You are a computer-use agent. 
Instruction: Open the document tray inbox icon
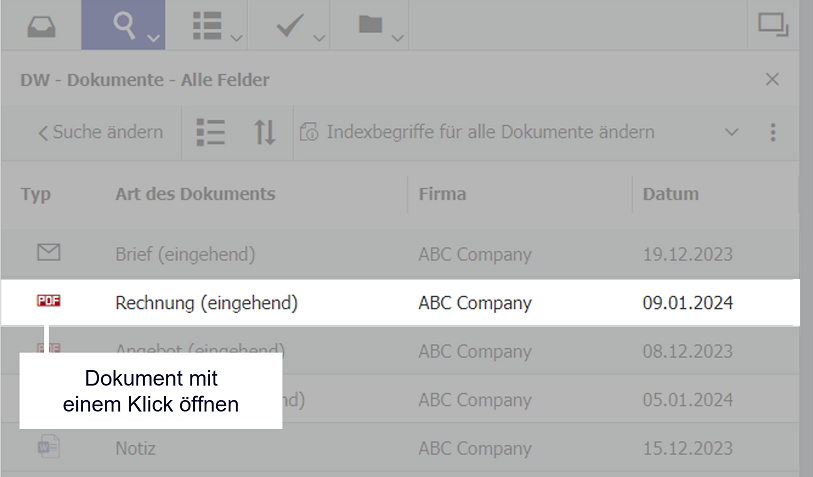41,26
